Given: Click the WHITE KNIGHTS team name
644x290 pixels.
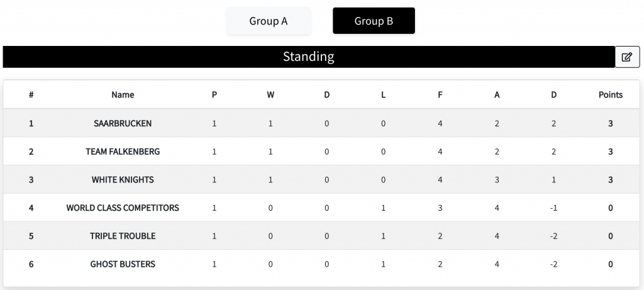Looking at the screenshot, I should coord(123,179).
